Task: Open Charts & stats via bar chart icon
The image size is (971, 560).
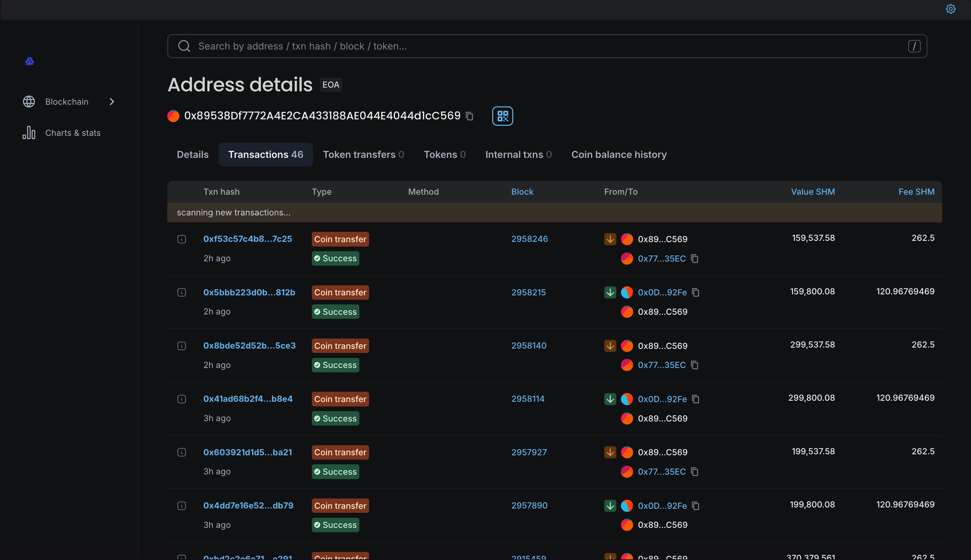Action: [x=29, y=133]
